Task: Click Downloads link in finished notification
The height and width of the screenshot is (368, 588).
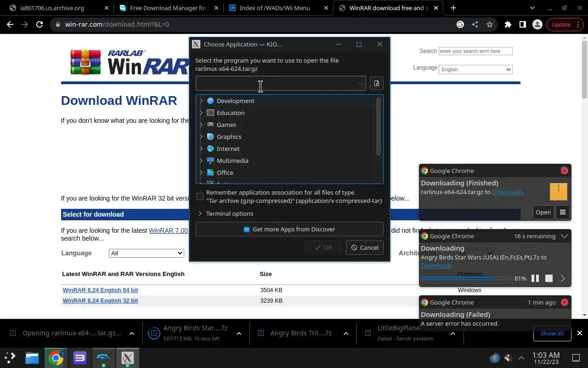Action: [507, 192]
